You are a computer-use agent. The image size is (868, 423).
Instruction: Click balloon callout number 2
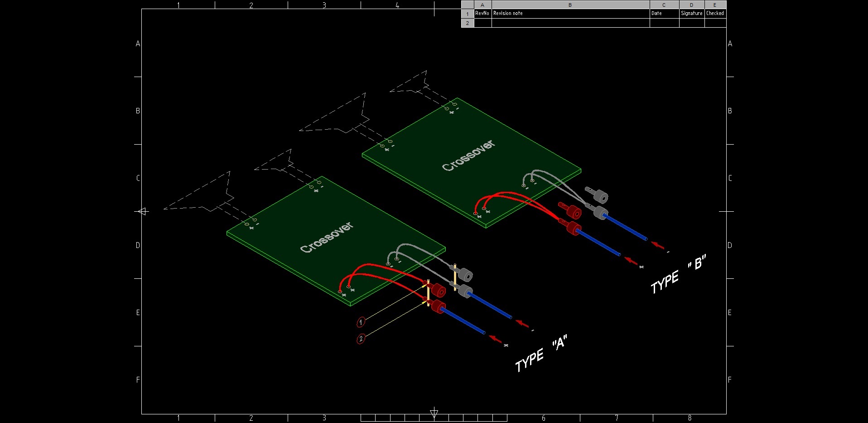tap(361, 339)
